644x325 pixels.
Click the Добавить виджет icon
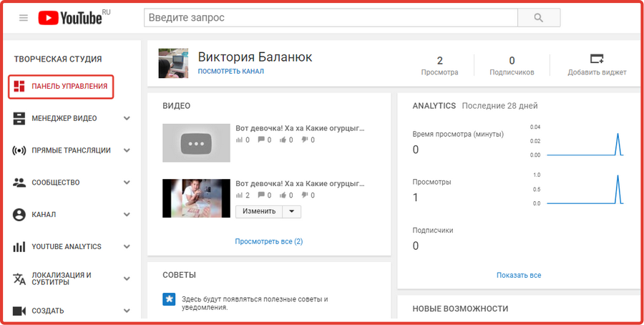tap(597, 59)
